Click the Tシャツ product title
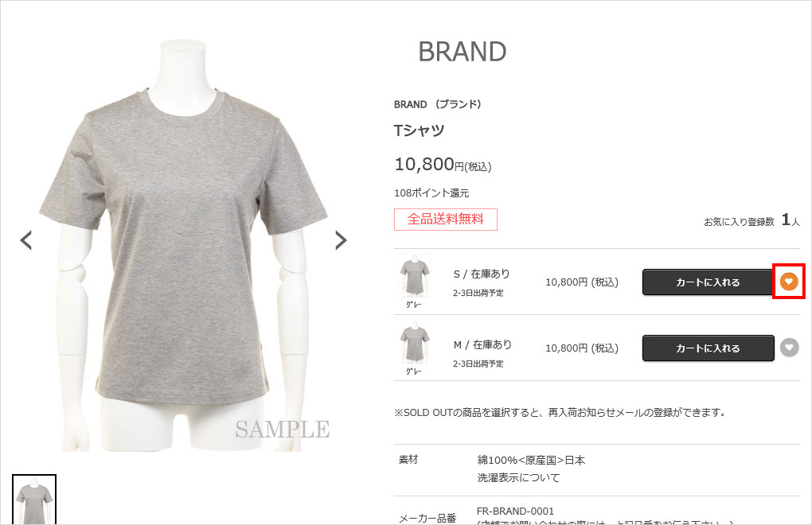This screenshot has height=525, width=812. [419, 130]
